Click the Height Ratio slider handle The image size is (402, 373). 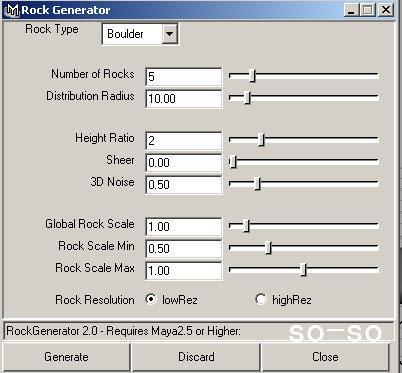pyautogui.click(x=262, y=139)
